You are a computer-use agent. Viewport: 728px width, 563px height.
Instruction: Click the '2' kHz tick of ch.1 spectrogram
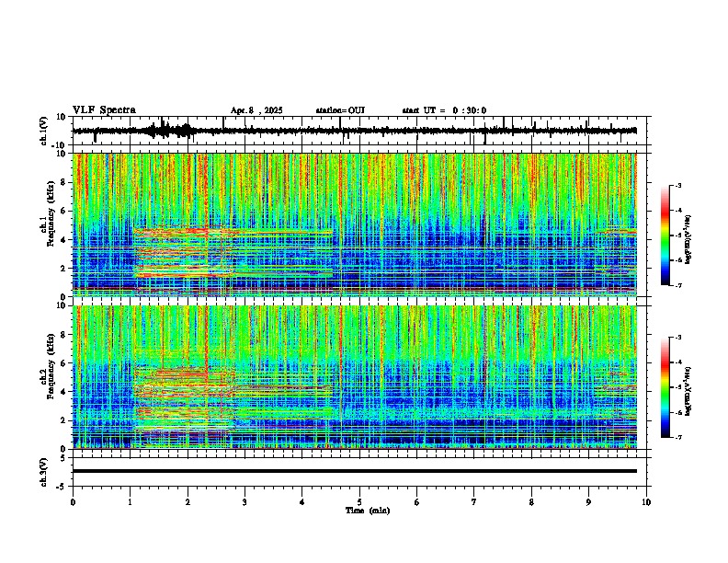click(x=64, y=269)
